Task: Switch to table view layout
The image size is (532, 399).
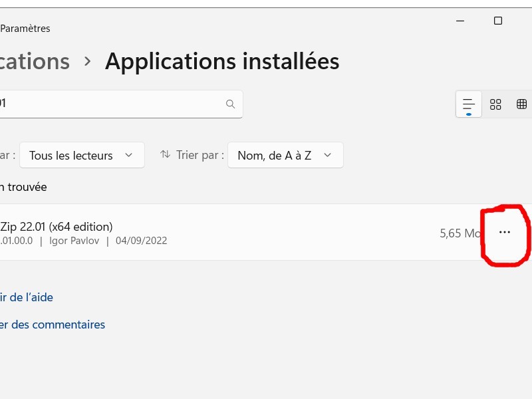Action: (521, 104)
